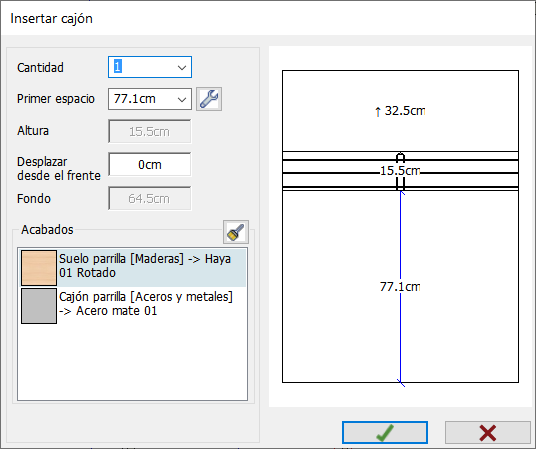Viewport: 536px width, 449px height.
Task: Cancel with the red X button
Action: click(x=488, y=433)
